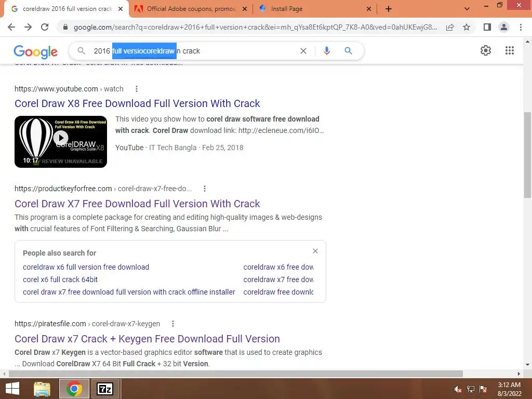Image resolution: width=532 pixels, height=399 pixels.
Task: Click the piratesfile.com URL text
Action: (87, 324)
